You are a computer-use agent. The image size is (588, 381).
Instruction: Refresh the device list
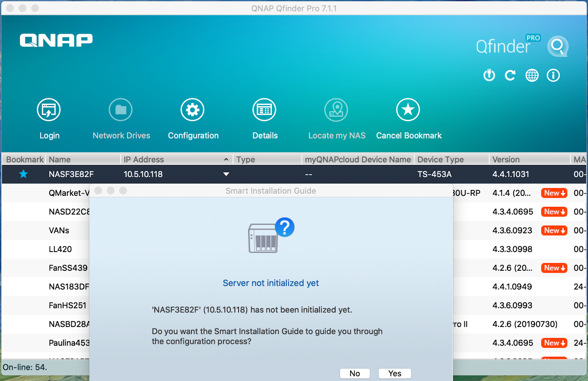point(510,75)
